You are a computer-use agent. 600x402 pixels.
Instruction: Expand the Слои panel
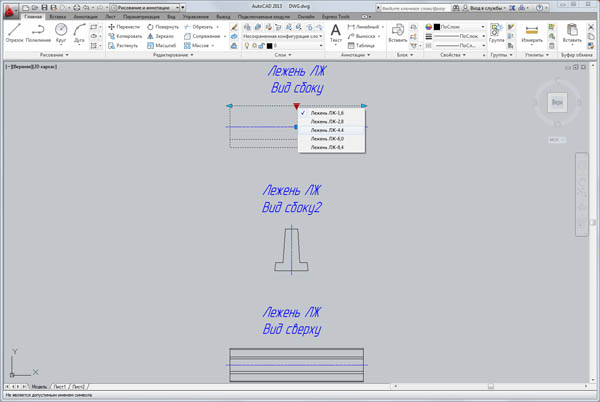coord(282,55)
